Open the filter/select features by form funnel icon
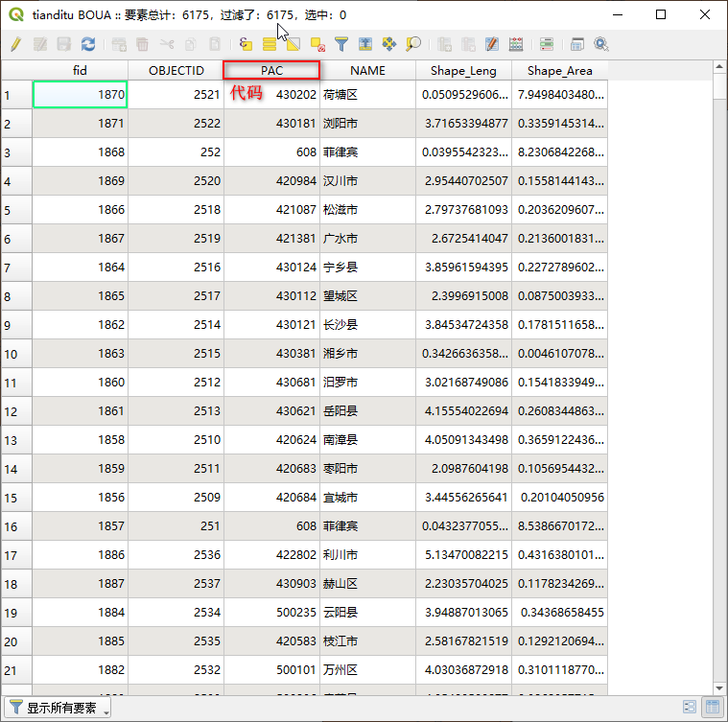This screenshot has width=728, height=722. pyautogui.click(x=341, y=44)
